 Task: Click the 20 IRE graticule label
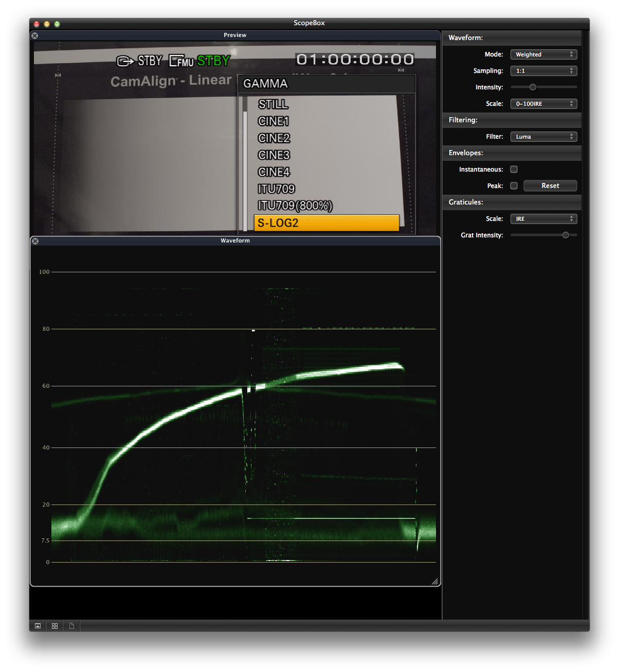(x=46, y=505)
